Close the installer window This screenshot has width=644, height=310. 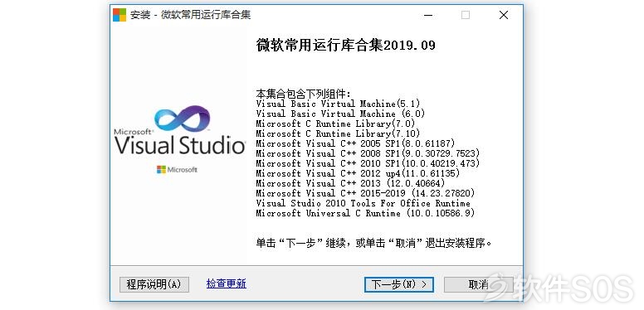click(504, 15)
